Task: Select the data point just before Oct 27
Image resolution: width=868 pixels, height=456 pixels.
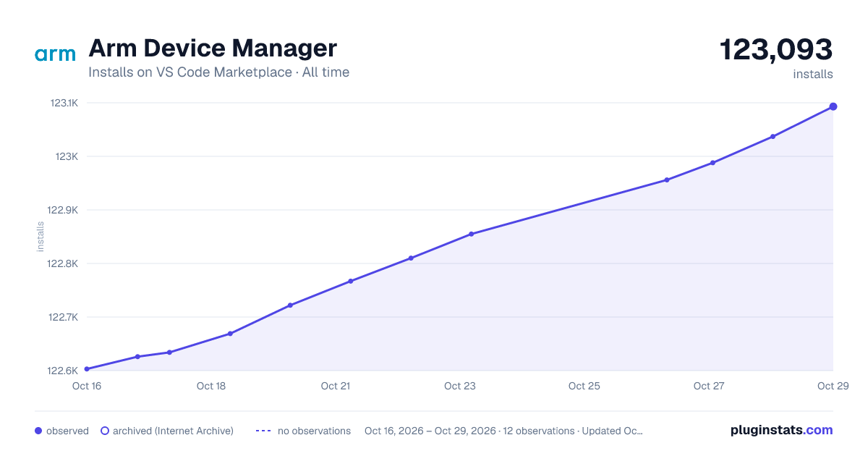Action: (667, 180)
